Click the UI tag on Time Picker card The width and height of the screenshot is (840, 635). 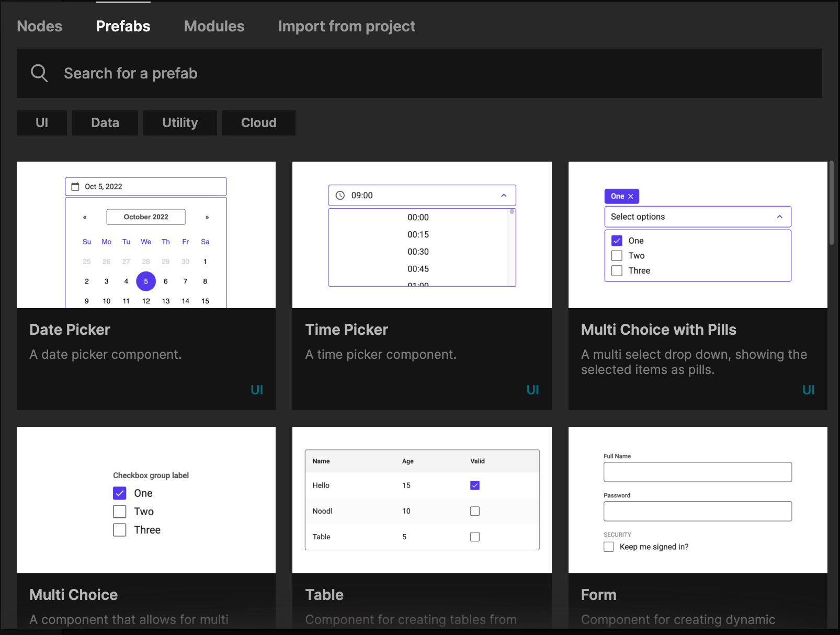[532, 390]
